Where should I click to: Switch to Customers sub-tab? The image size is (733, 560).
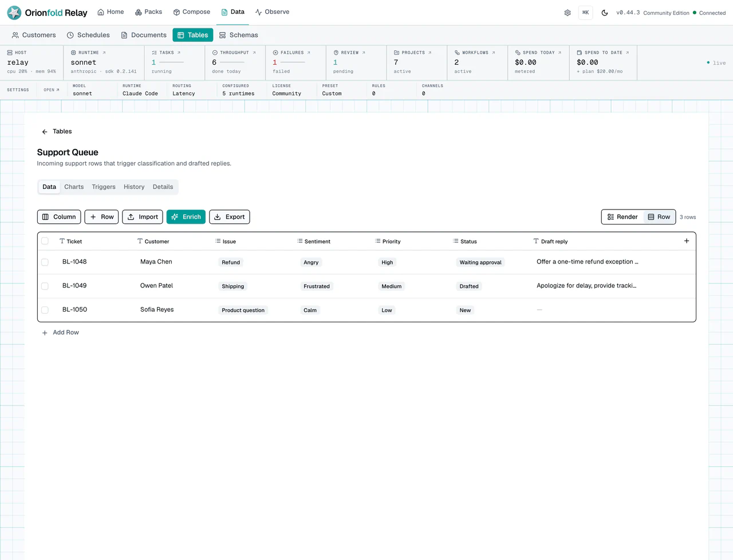pyautogui.click(x=34, y=35)
